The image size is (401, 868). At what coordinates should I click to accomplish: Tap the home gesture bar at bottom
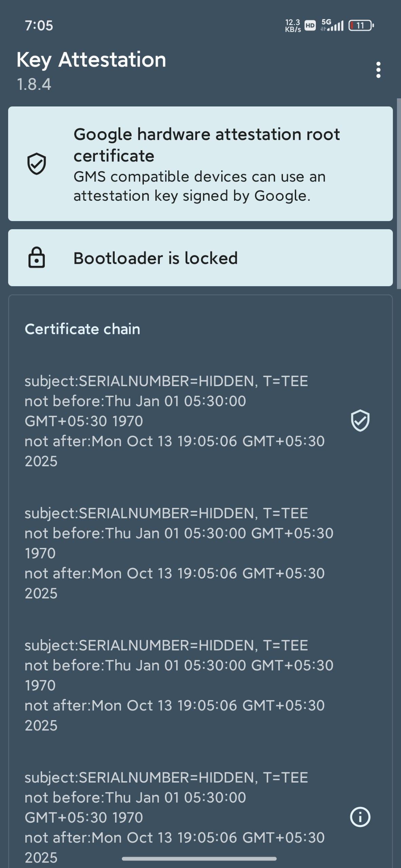click(x=199, y=859)
